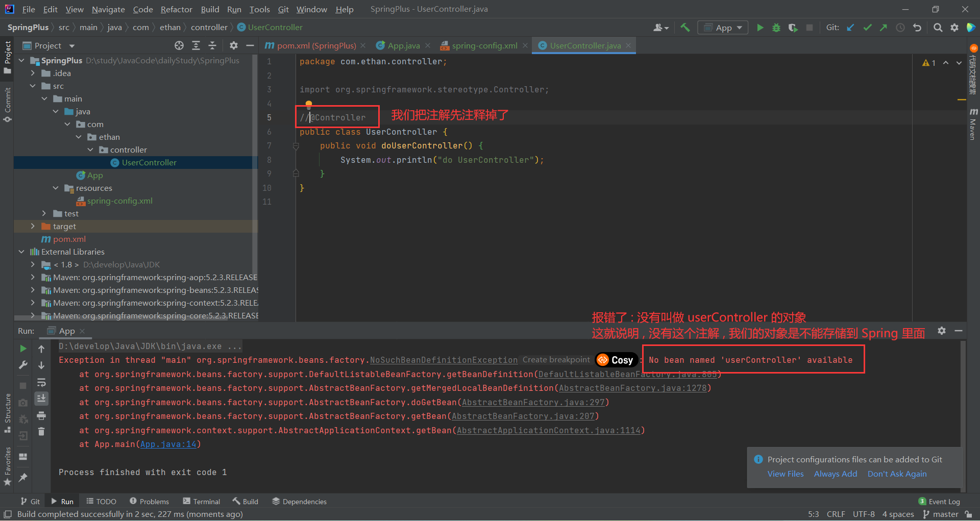Click warning indicator in editor corner

pyautogui.click(x=929, y=63)
